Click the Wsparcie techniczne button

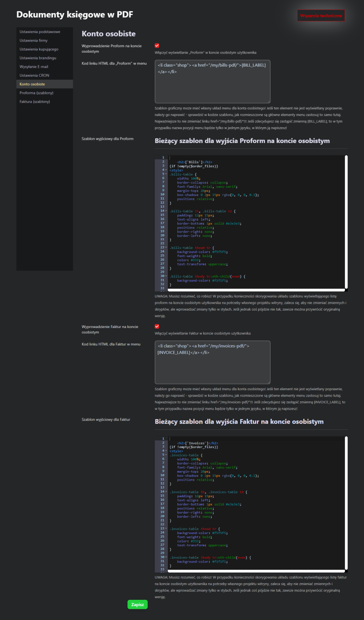pos(321,15)
